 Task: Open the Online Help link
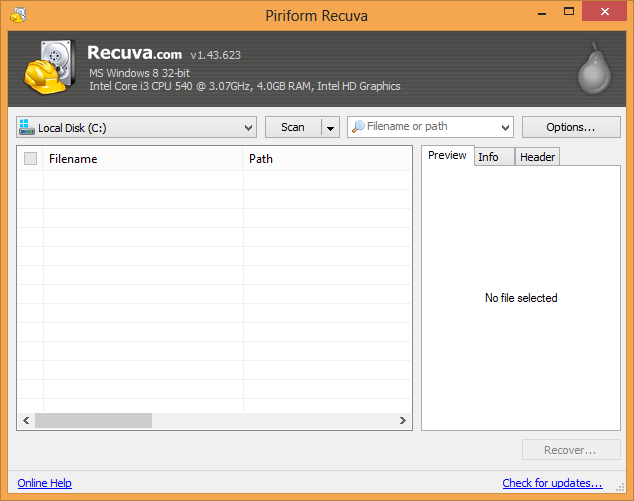pyautogui.click(x=44, y=483)
